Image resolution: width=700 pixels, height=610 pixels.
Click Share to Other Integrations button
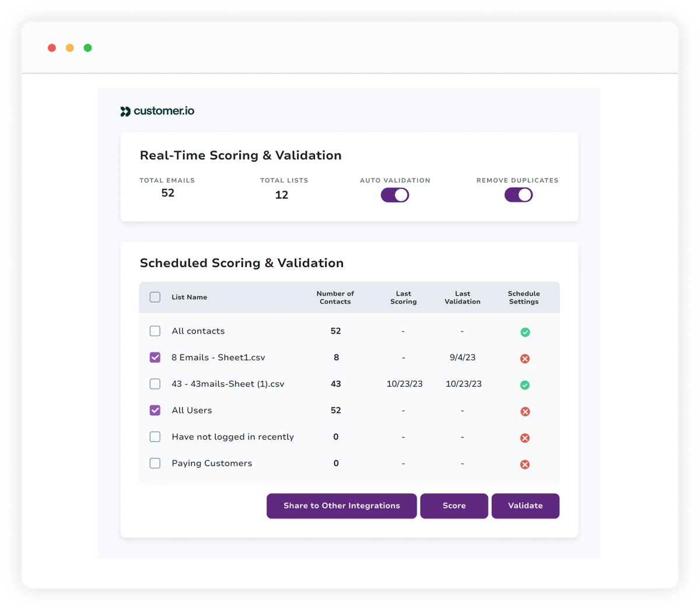342,506
